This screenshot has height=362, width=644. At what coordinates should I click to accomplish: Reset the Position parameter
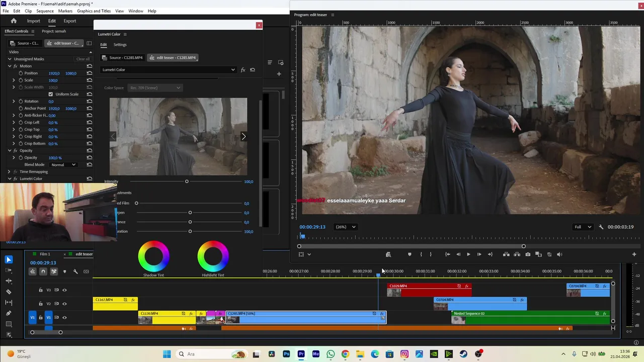click(x=89, y=73)
